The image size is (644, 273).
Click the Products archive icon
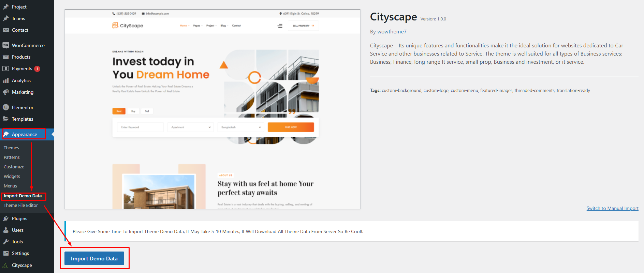pyautogui.click(x=6, y=57)
